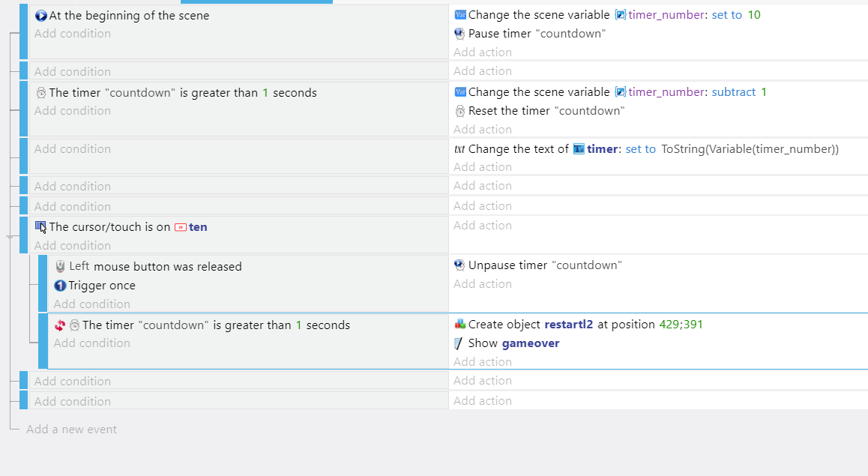Screen dimensions: 868x476
Task: Click the position value 429;391
Action: pyautogui.click(x=682, y=324)
